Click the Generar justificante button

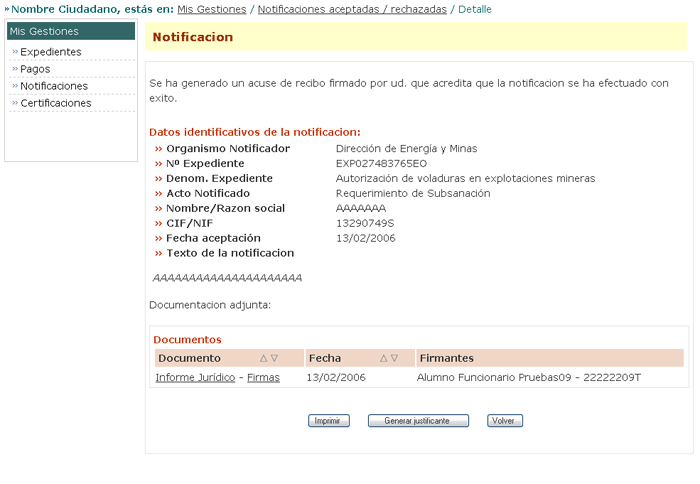coord(418,421)
